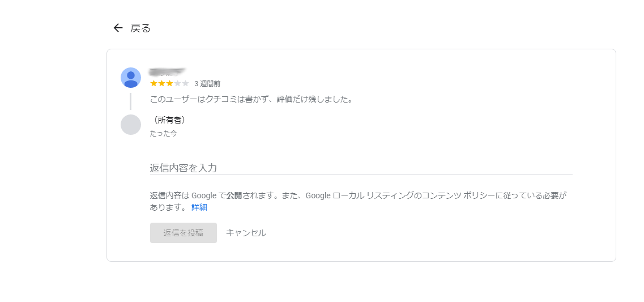
Task: Cancel the reply with キャンセル
Action: pyautogui.click(x=246, y=233)
